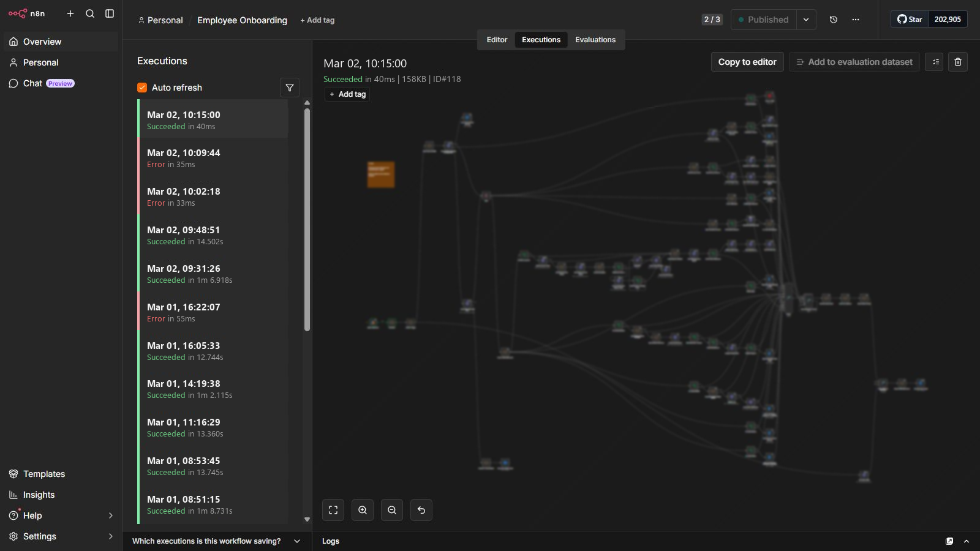
Task: Select failed execution Mar 01, 16:22:07
Action: [213, 312]
